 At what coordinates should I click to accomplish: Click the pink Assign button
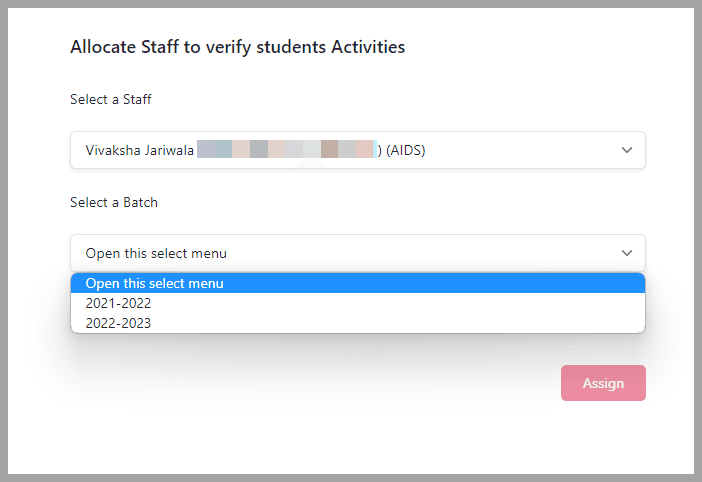pyautogui.click(x=603, y=383)
